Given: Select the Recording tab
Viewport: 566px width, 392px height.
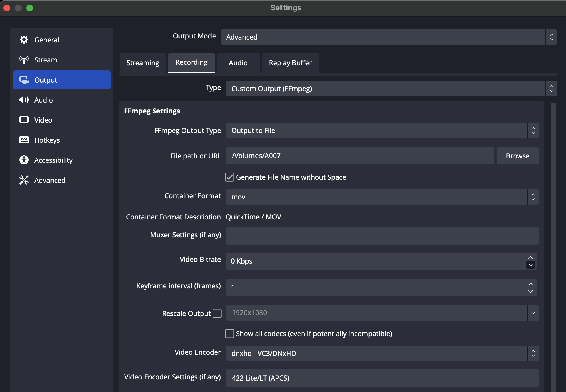Looking at the screenshot, I should tap(192, 62).
